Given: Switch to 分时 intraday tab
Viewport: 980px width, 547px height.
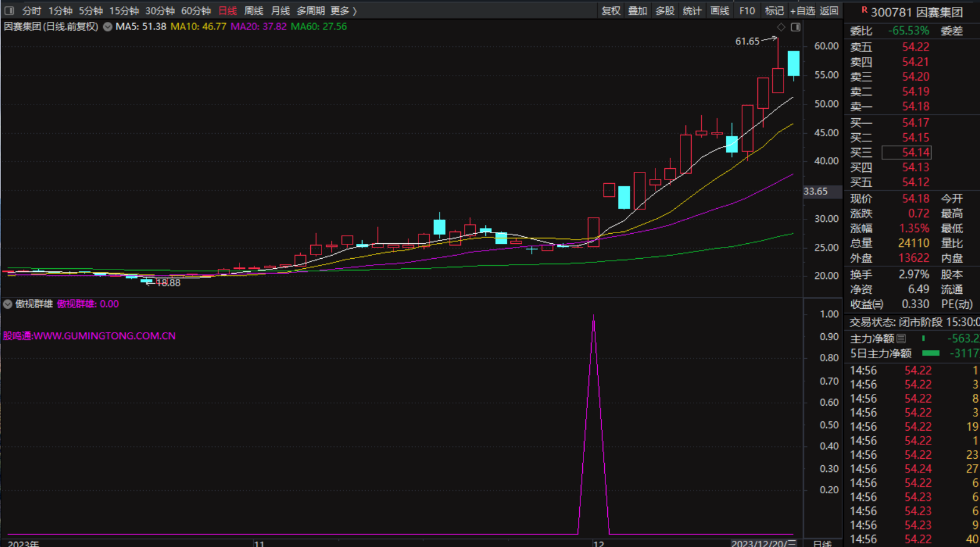Looking at the screenshot, I should click(x=31, y=11).
